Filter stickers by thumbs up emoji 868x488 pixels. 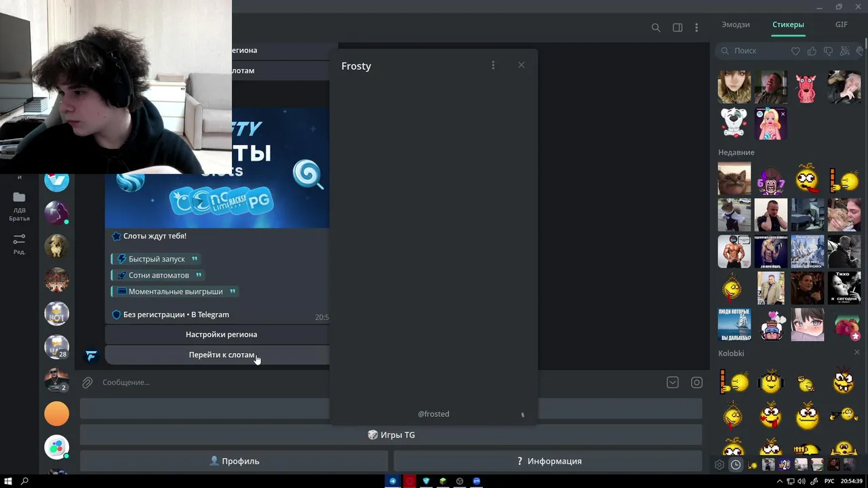[812, 51]
